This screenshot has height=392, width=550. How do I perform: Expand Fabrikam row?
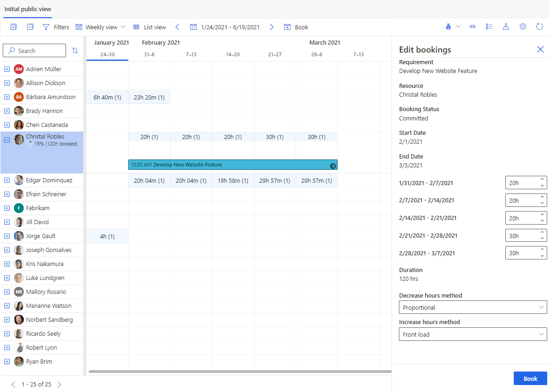click(7, 208)
